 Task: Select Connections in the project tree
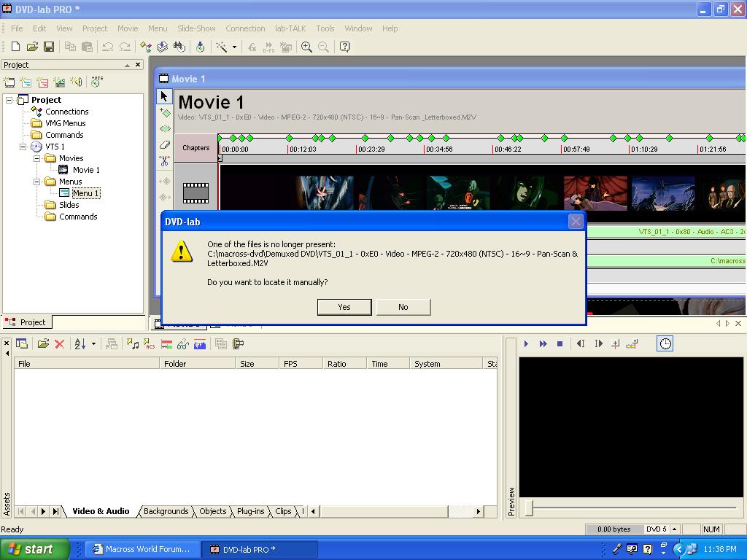tap(66, 112)
